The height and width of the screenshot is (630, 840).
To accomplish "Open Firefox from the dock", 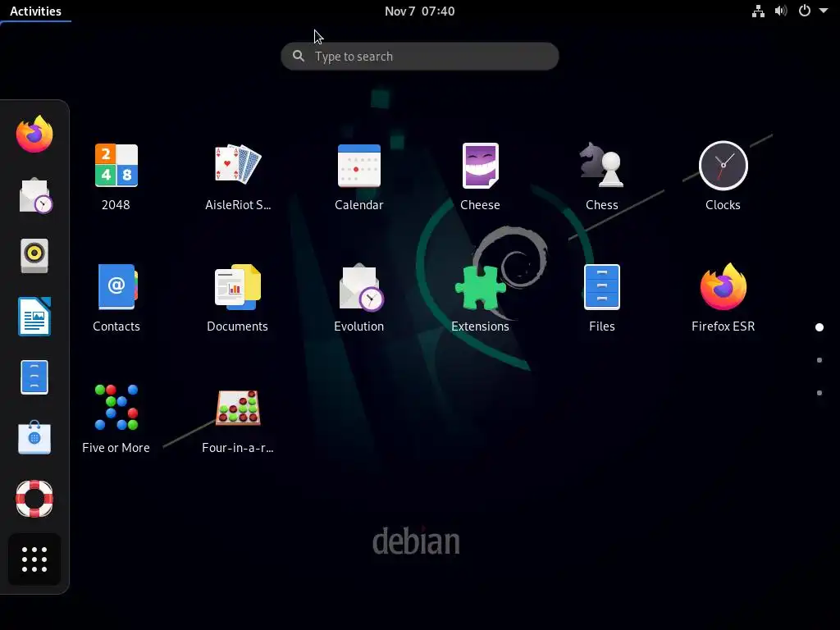I will pos(34,134).
